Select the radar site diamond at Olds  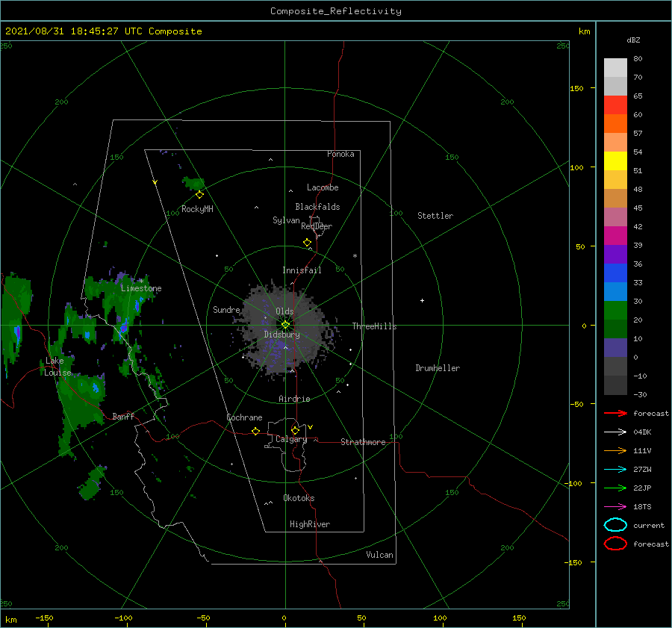285,325
